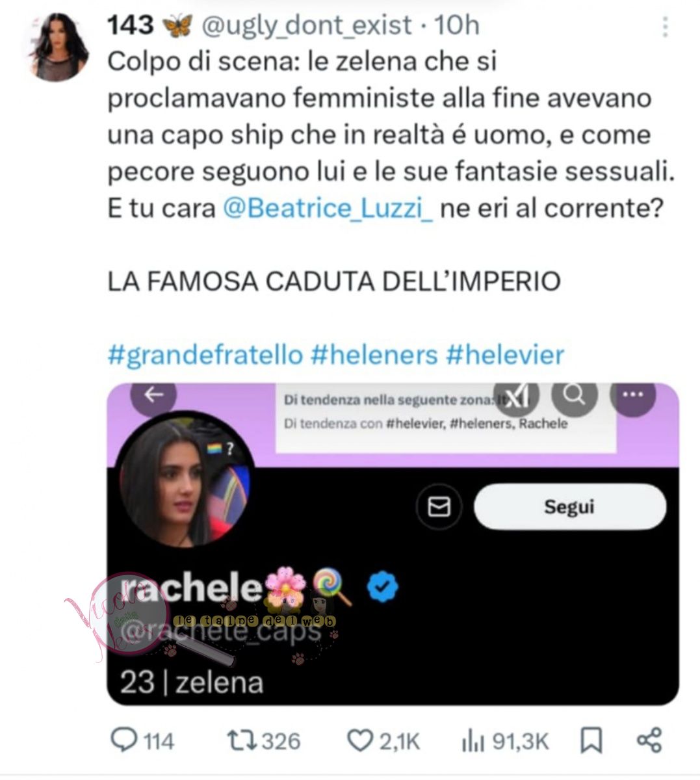View tweet analytics bar chart icon
700x780 pixels.
(x=473, y=740)
